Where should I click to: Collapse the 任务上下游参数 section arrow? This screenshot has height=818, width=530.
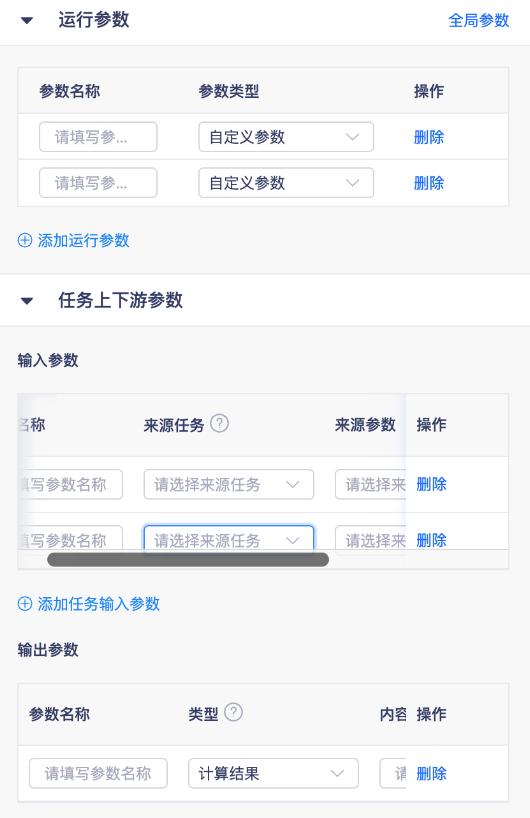click(x=27, y=301)
